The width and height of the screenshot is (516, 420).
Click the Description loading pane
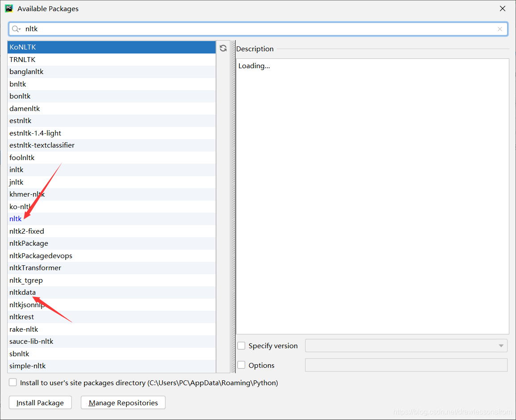373,196
